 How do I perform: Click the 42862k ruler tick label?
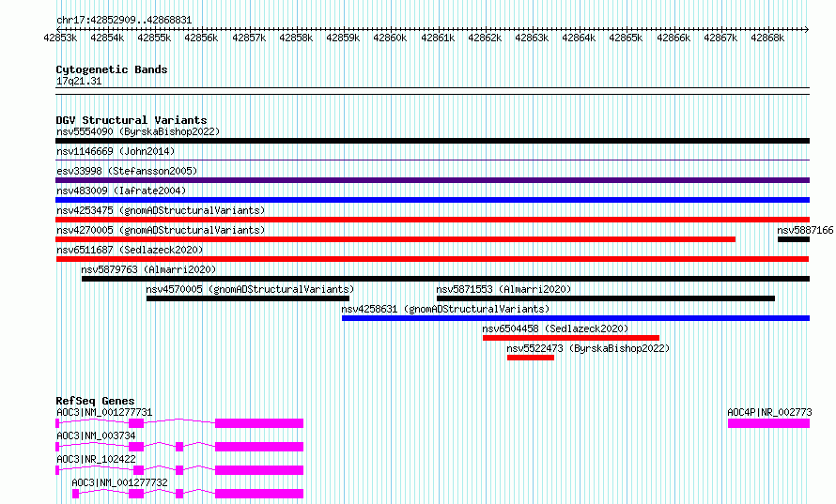coord(485,38)
